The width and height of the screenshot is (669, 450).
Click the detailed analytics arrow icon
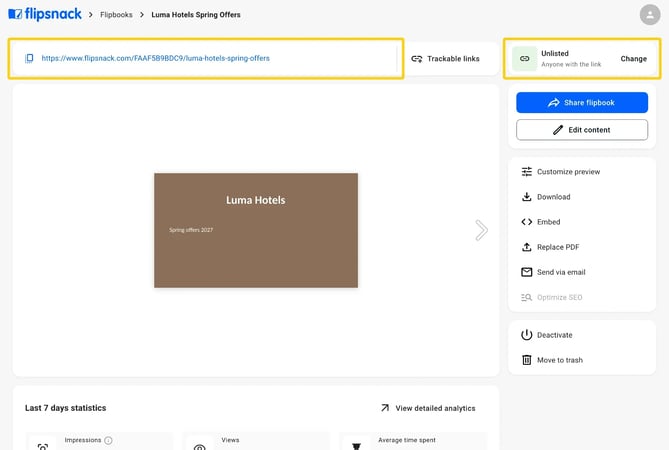[385, 408]
